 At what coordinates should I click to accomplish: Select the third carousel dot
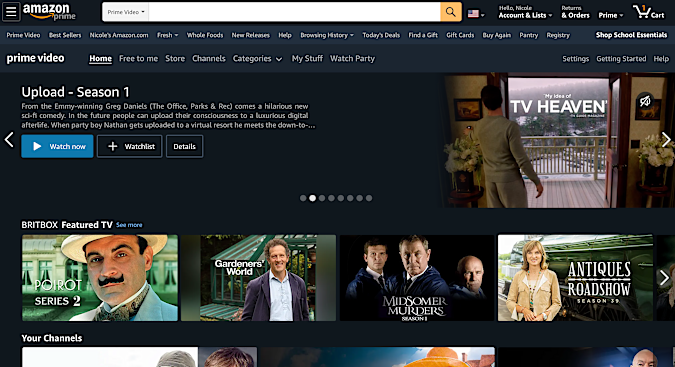[322, 198]
